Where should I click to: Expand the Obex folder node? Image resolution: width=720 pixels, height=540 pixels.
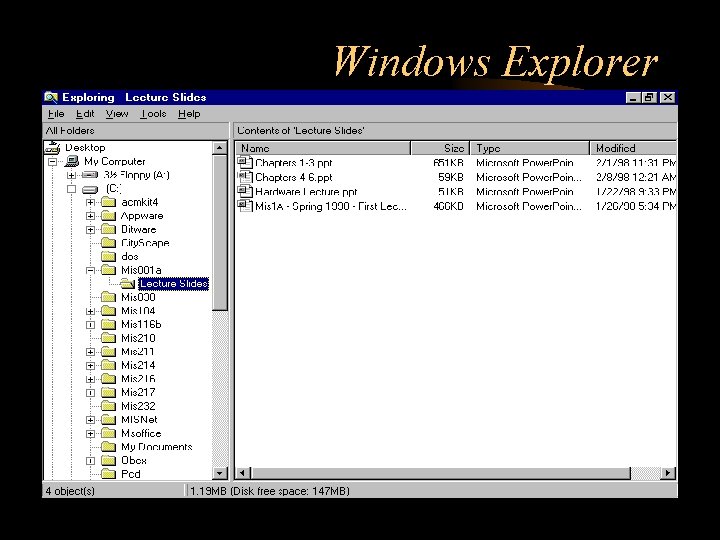pos(90,461)
